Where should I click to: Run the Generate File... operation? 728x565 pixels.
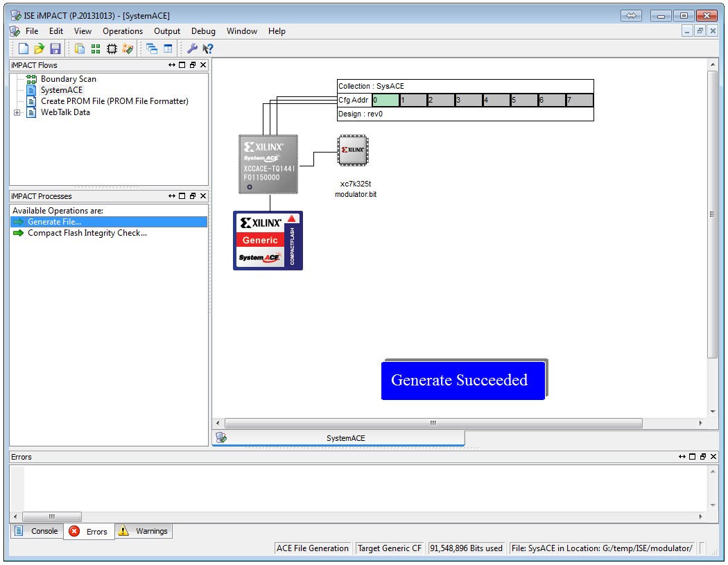point(109,222)
